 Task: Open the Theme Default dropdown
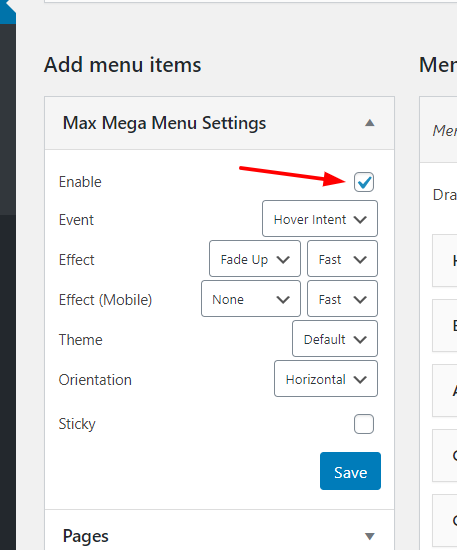coord(335,339)
